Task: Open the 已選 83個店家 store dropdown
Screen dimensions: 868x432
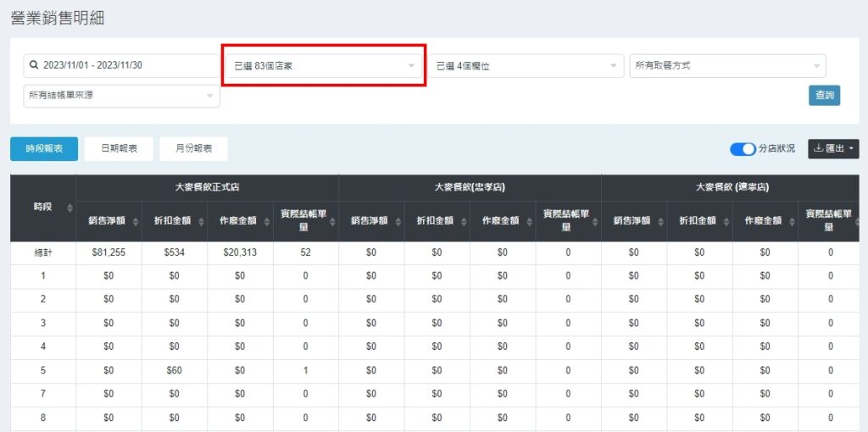Action: point(323,65)
